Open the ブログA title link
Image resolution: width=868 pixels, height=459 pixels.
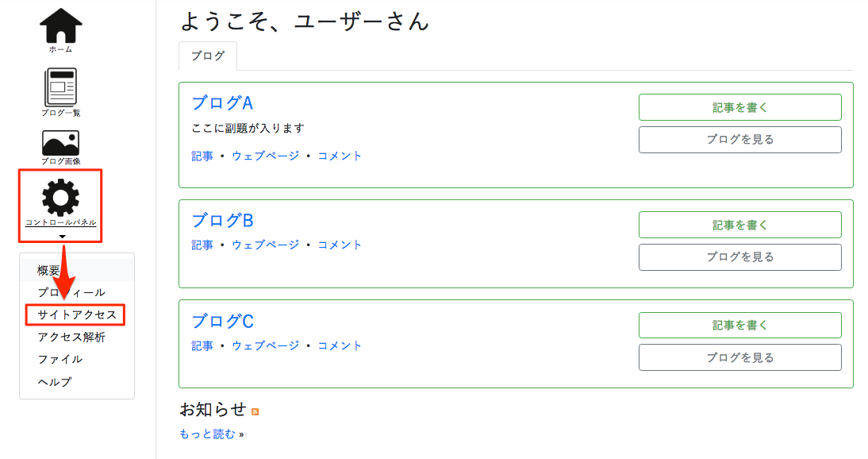click(222, 103)
